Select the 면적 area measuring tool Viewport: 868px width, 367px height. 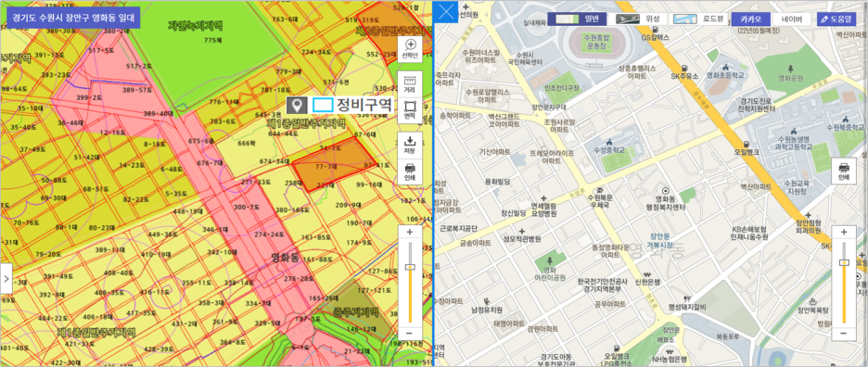[x=410, y=111]
